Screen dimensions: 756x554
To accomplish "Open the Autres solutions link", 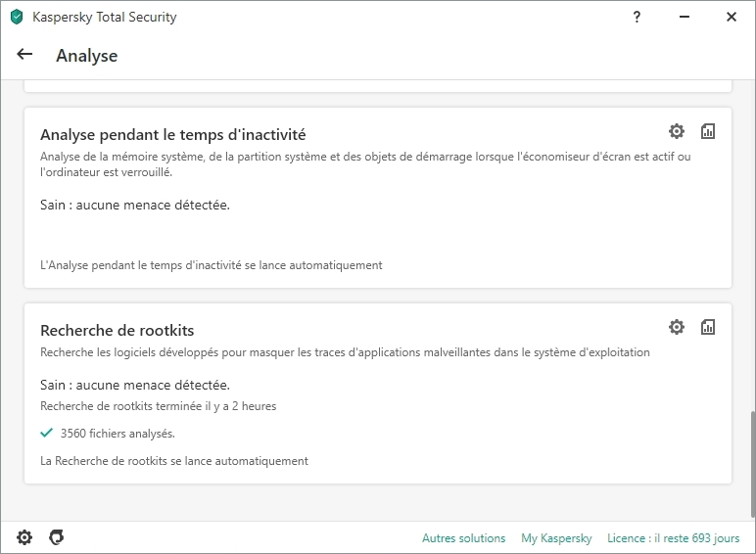I will [463, 538].
